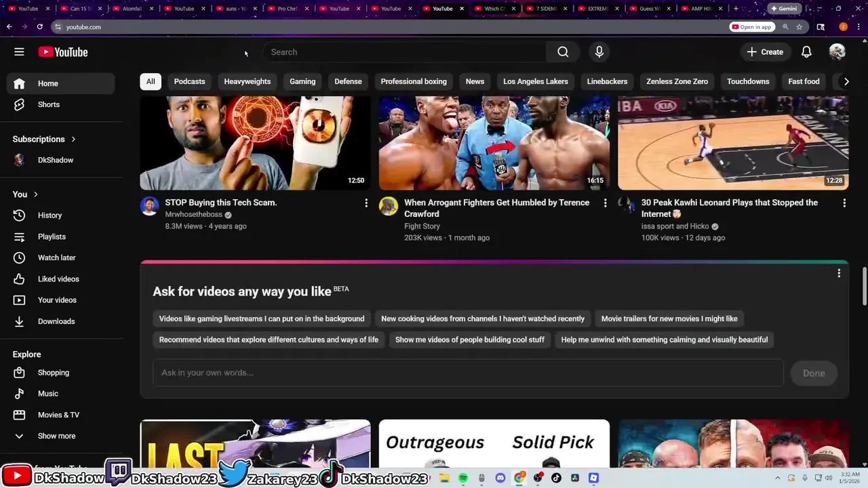Select the Podcasts filter chip
The height and width of the screenshot is (488, 868).
[189, 81]
